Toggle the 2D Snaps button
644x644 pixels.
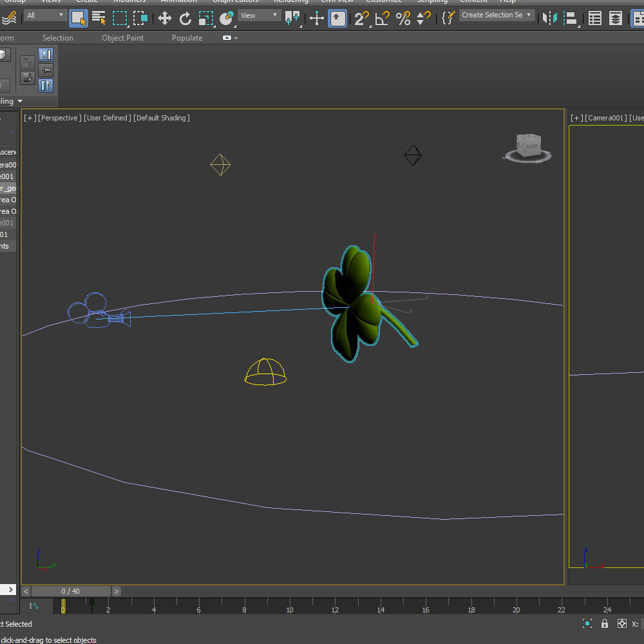click(361, 18)
